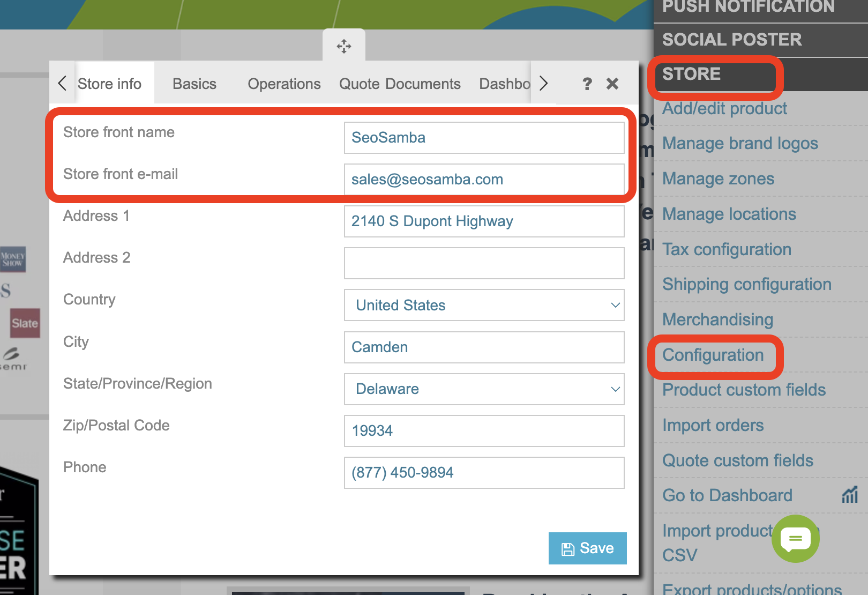This screenshot has width=868, height=595.
Task: Open the Quote Documents tab
Action: point(400,84)
